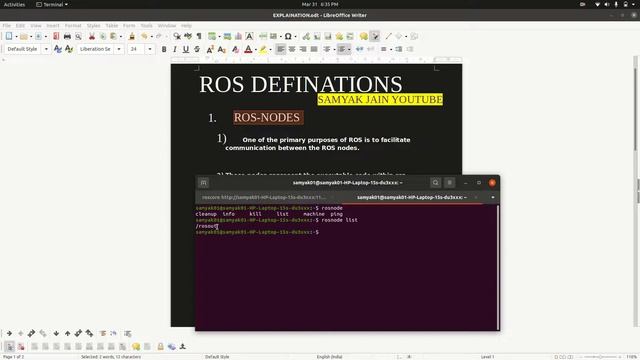640x360 pixels.
Task: Click the Clone Formatting paintbrush icon
Action: pos(132,36)
